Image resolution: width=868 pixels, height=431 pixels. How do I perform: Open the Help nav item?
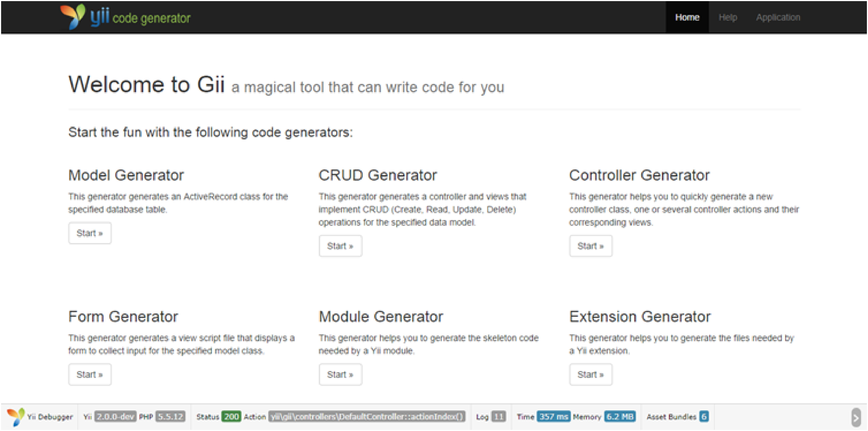coord(728,17)
